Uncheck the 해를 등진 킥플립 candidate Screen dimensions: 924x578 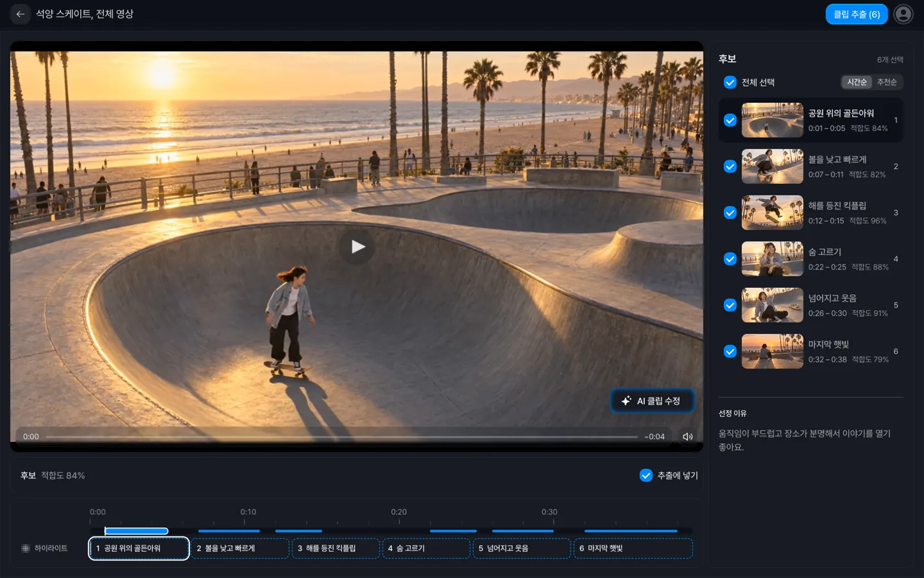pyautogui.click(x=730, y=213)
